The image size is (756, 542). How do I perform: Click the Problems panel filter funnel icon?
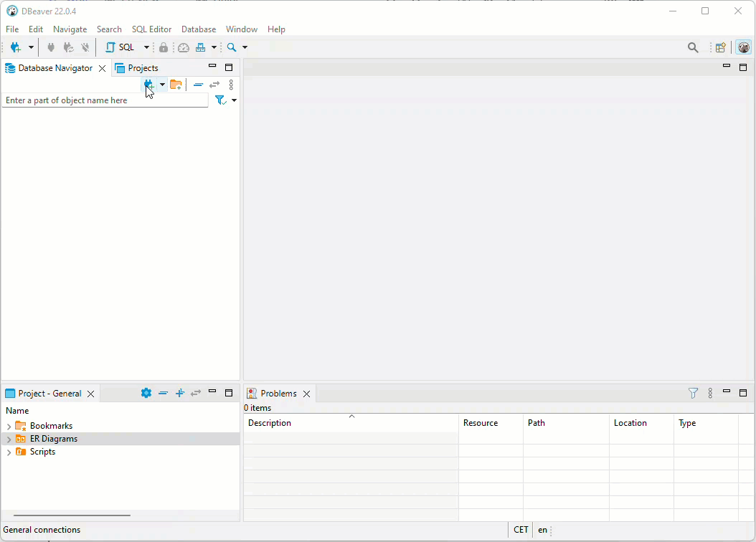(x=693, y=393)
